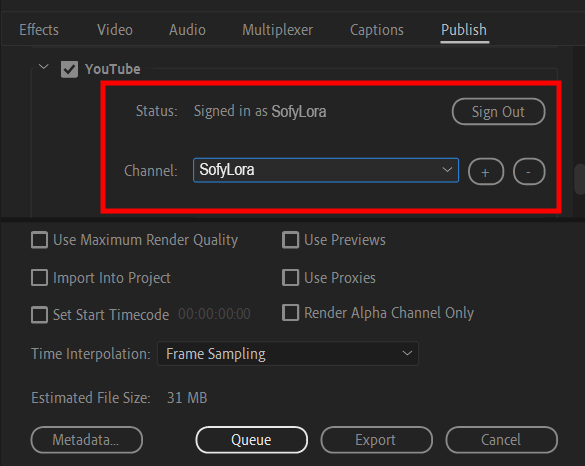Click the start timecode value 00:00:00:00
This screenshot has width=585, height=466.
click(x=214, y=314)
